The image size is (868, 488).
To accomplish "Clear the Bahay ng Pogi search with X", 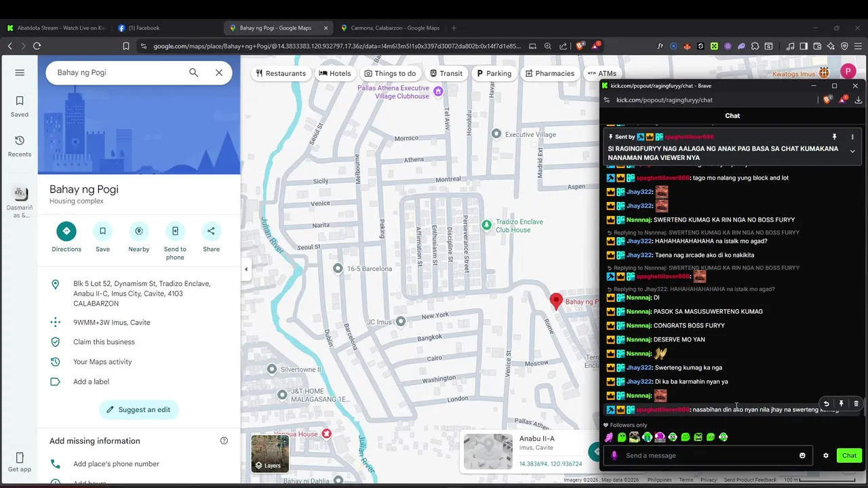I will [219, 73].
